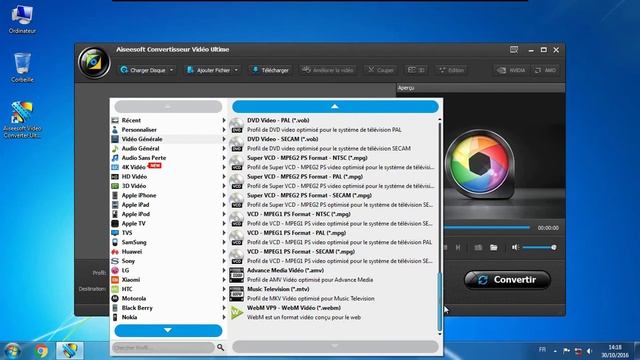Open the Corbeille desktop icon
Image resolution: width=640 pixels, height=360 pixels.
[22, 67]
